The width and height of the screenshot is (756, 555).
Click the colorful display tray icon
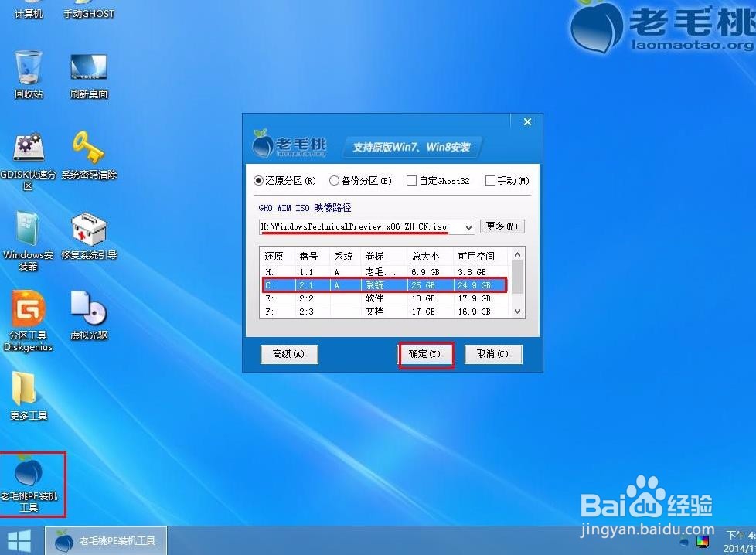703,542
